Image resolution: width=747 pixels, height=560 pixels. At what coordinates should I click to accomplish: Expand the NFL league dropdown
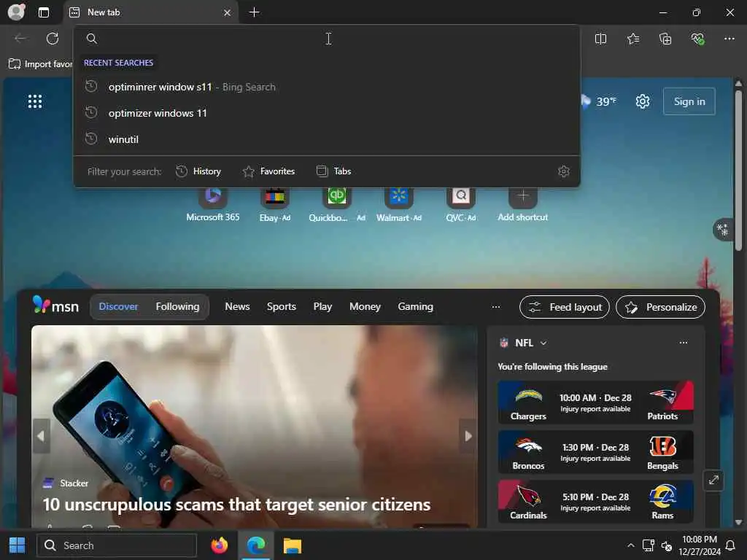point(543,343)
